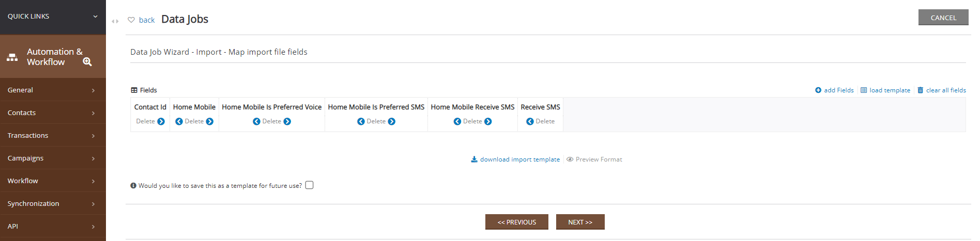Screen dimensions: 980x241
Task: Click the sidebar collapse arrows icon
Action: [x=115, y=21]
